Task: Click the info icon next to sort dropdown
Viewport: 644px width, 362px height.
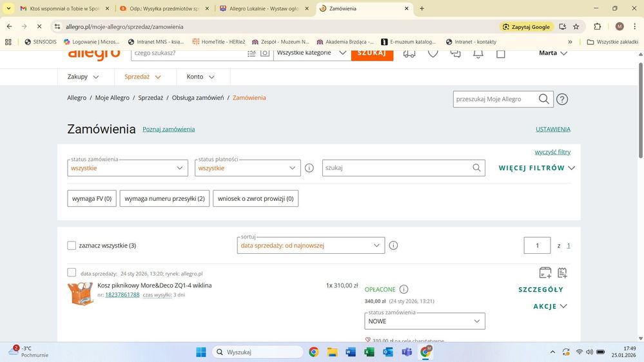Action: coord(393,245)
